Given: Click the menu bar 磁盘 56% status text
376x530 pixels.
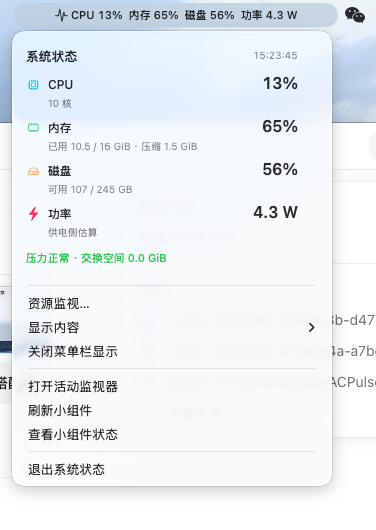Looking at the screenshot, I should (209, 15).
